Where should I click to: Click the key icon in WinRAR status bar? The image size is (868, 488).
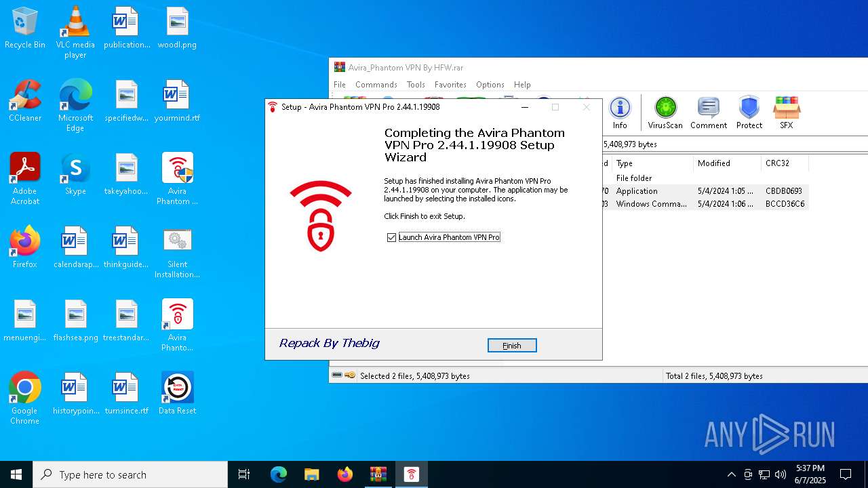350,375
